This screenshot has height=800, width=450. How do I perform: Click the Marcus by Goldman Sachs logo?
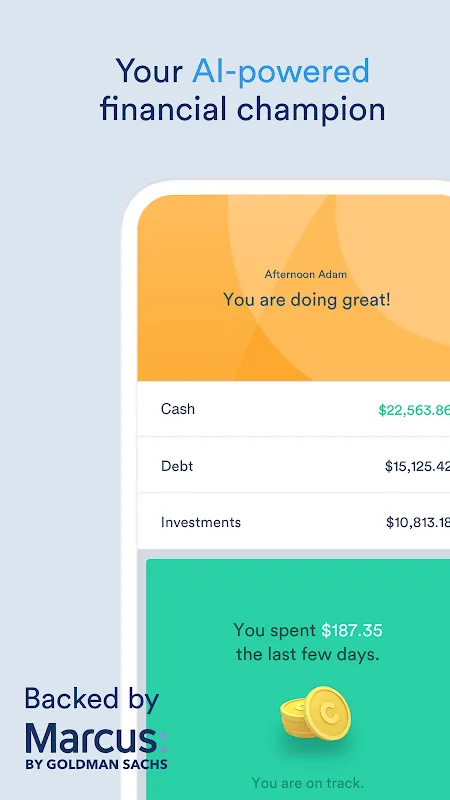point(96,746)
